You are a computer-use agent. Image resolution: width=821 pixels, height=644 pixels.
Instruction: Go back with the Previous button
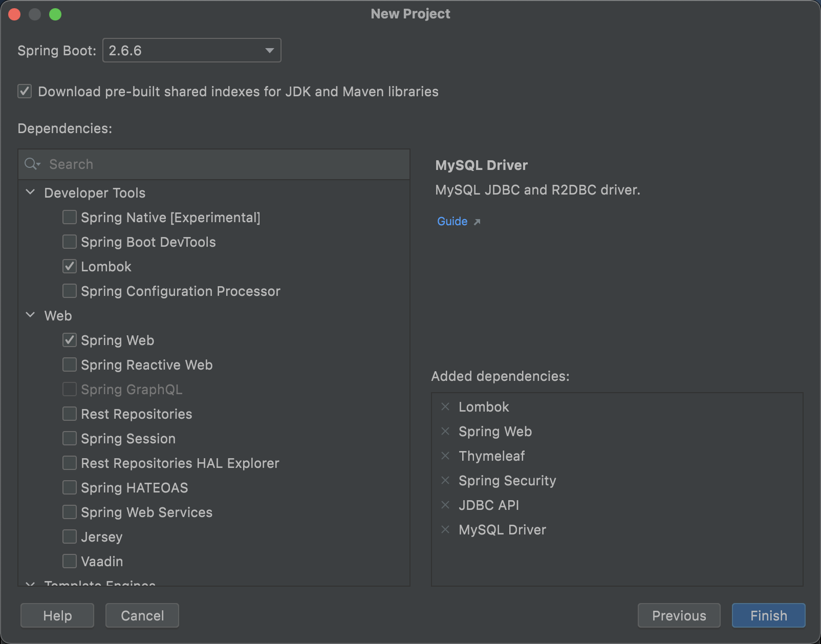point(679,615)
